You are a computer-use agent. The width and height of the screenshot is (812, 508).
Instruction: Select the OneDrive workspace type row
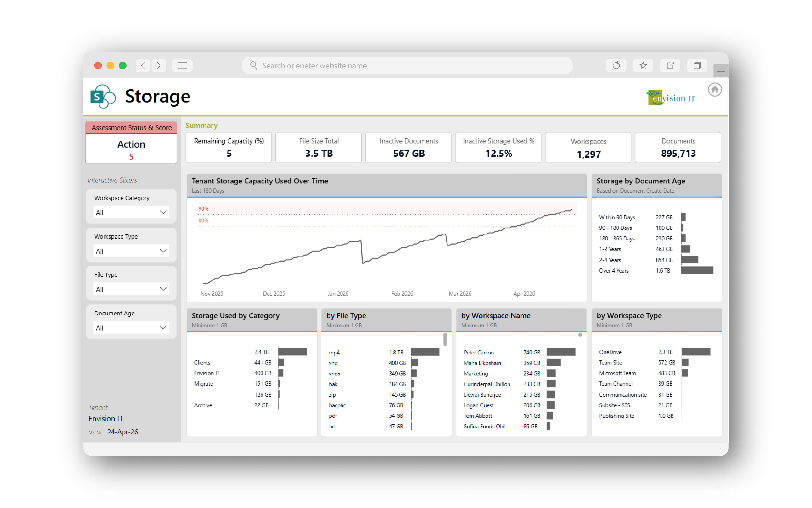point(655,352)
